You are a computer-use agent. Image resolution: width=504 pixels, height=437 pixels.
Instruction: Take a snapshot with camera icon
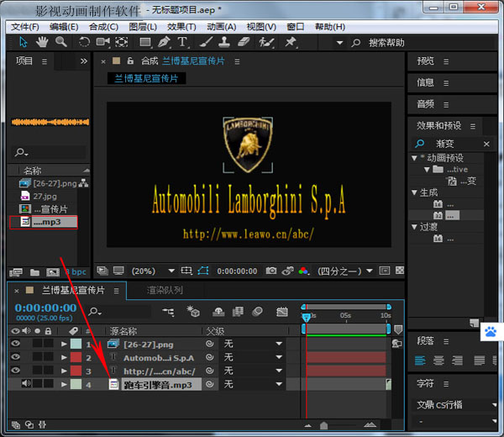[x=271, y=271]
